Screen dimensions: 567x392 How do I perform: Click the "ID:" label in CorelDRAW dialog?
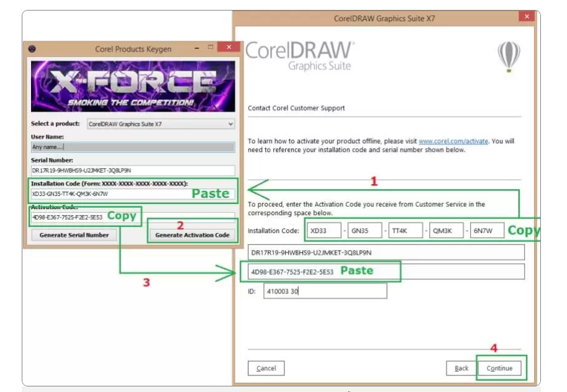(252, 291)
